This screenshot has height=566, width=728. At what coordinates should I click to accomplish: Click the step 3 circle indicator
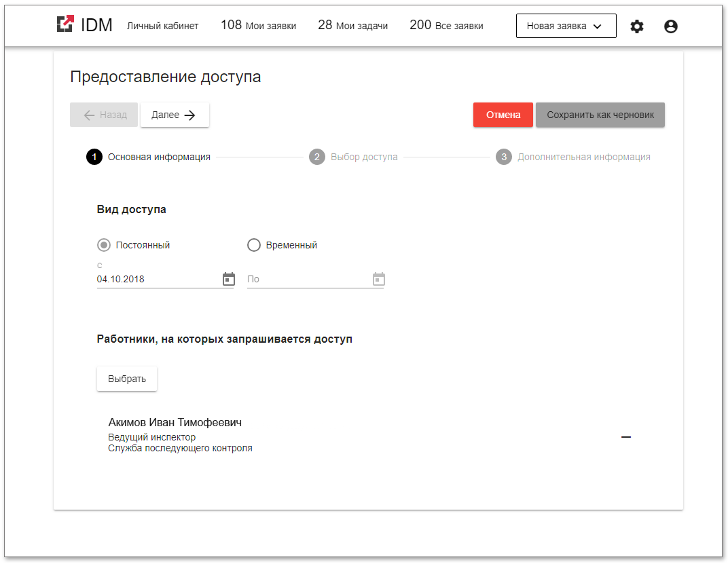(x=503, y=157)
